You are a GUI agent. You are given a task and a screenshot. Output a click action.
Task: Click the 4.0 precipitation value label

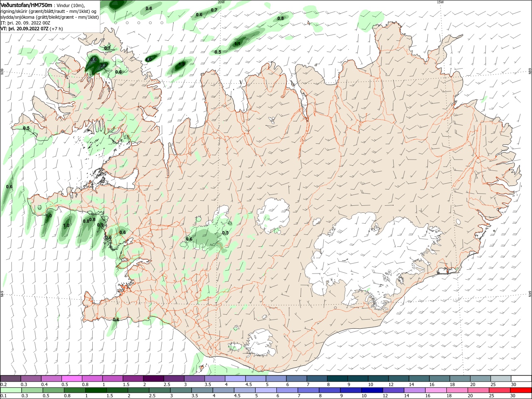[x=148, y=59]
